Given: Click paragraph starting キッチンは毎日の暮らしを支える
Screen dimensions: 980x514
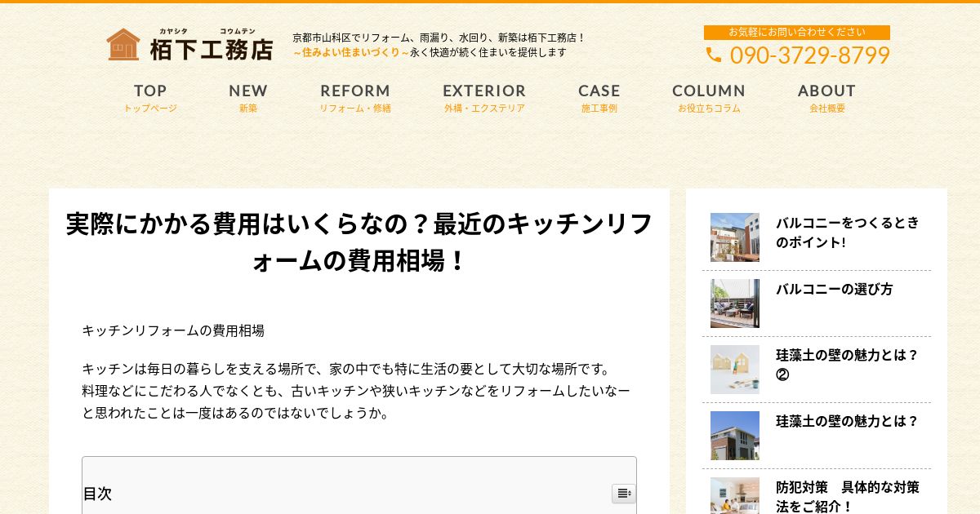Looking at the screenshot, I should click(356, 391).
